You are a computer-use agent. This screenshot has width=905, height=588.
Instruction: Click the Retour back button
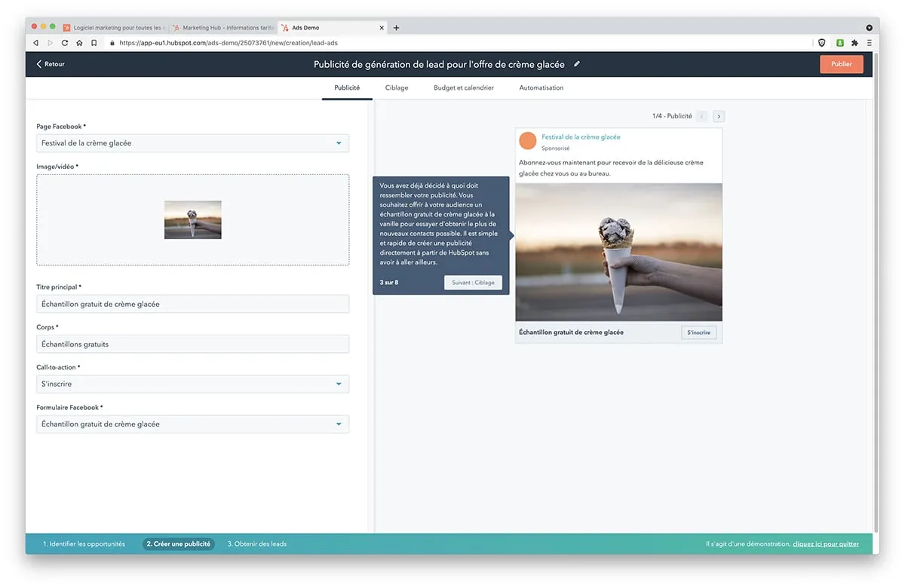click(51, 64)
